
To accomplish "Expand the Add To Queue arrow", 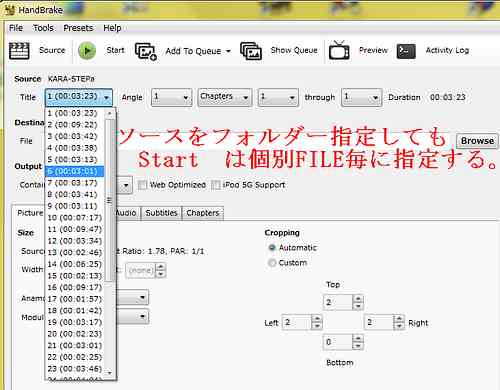I will (228, 51).
